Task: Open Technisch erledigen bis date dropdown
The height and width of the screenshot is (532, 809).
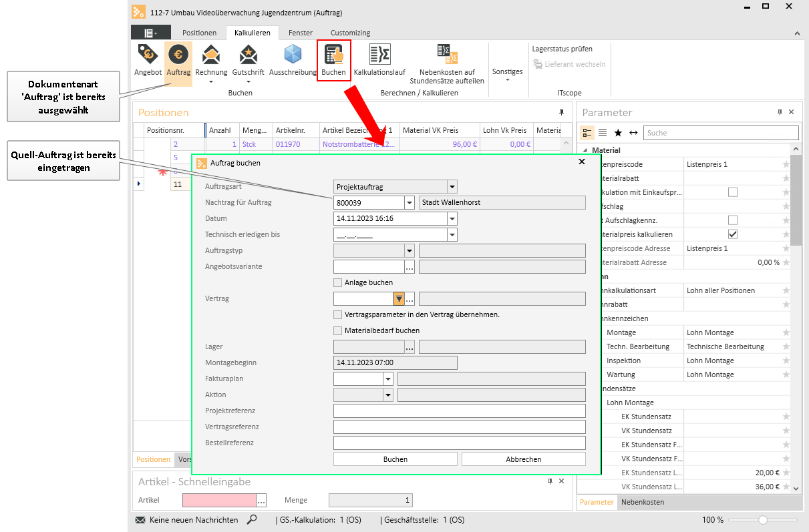Action: click(452, 234)
